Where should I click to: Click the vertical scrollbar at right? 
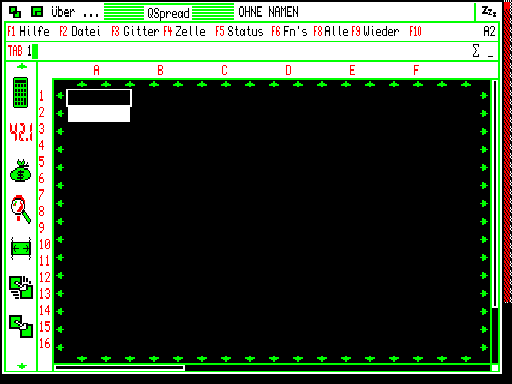tap(495, 221)
